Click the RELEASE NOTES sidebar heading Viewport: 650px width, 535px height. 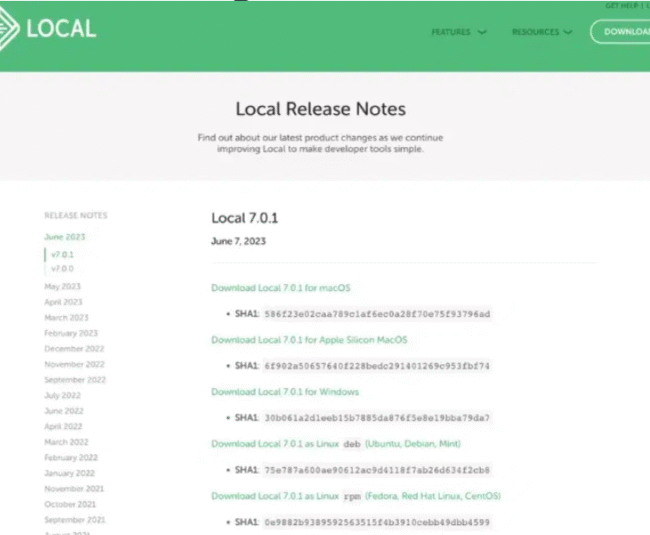pyautogui.click(x=75, y=215)
